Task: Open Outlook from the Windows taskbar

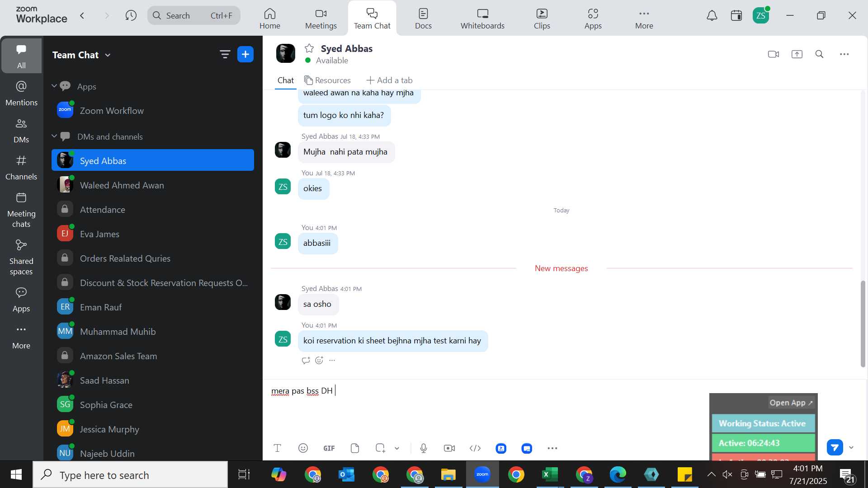Action: [x=346, y=474]
